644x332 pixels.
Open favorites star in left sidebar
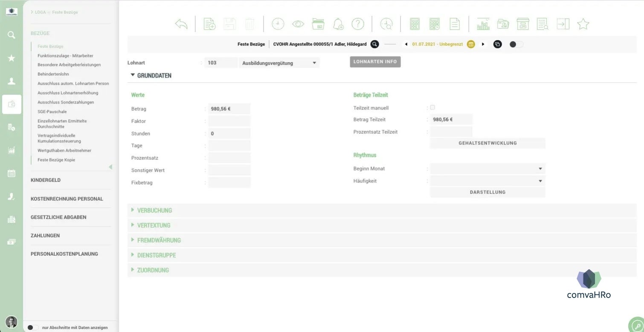click(12, 58)
